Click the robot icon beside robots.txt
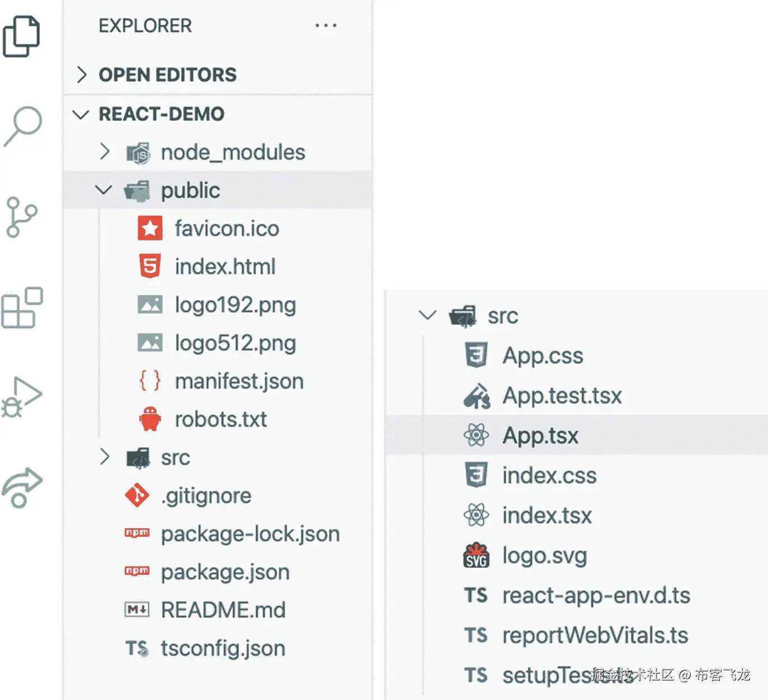 click(150, 419)
